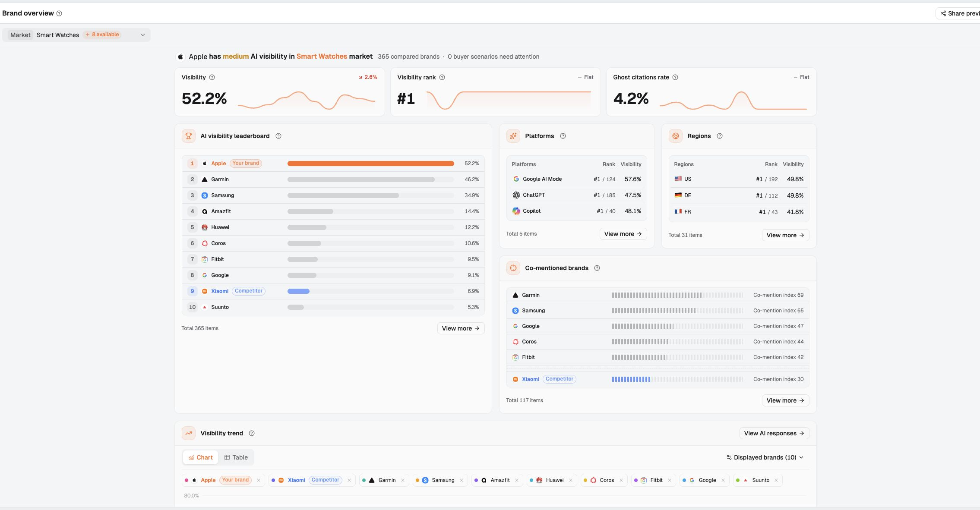Click the Ghost citations rate sparkline
Screen dimensions: 980x510
point(733,100)
